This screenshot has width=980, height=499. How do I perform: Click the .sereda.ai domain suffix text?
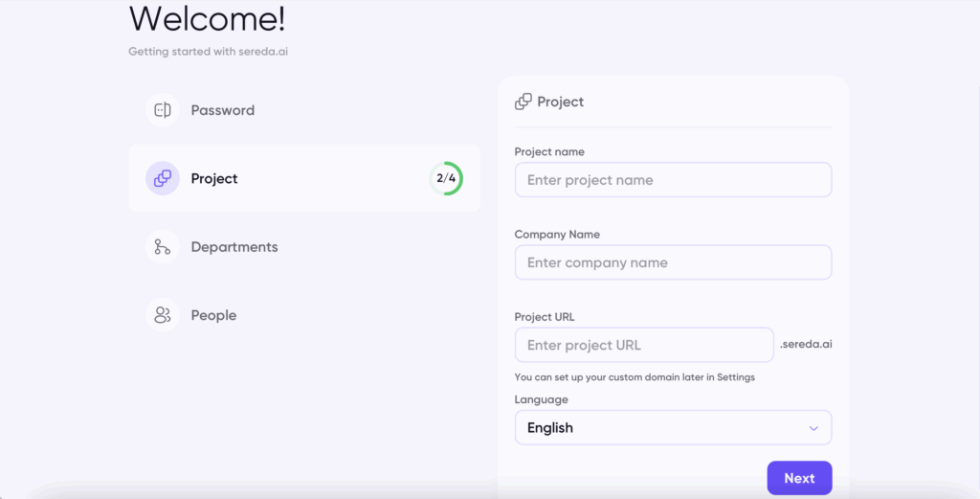(x=806, y=344)
